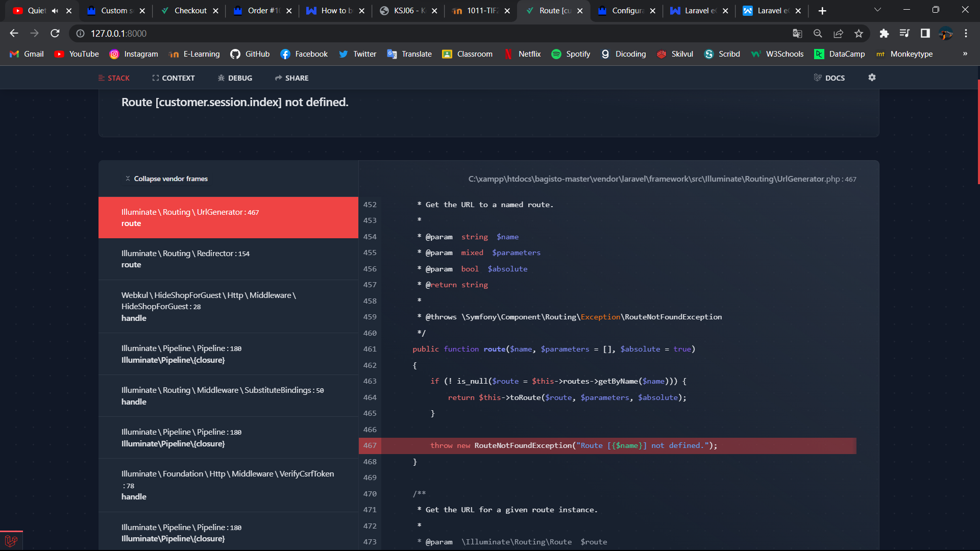Screen dimensions: 980x551
Task: Click the forward navigation arrow
Action: [x=34, y=33]
